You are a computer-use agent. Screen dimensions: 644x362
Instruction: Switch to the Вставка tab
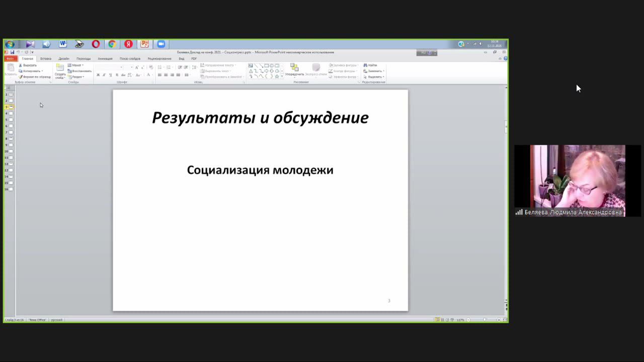click(x=46, y=59)
